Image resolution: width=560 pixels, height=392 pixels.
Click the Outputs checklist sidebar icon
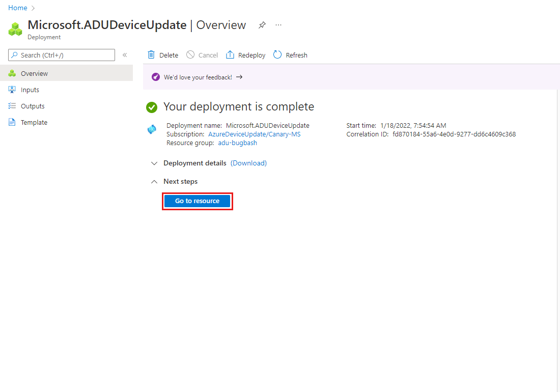[12, 106]
